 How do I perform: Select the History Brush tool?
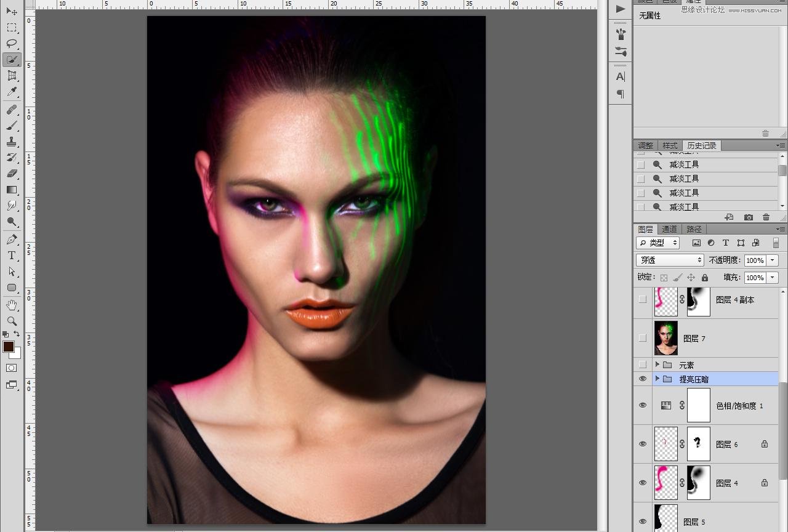[x=12, y=158]
